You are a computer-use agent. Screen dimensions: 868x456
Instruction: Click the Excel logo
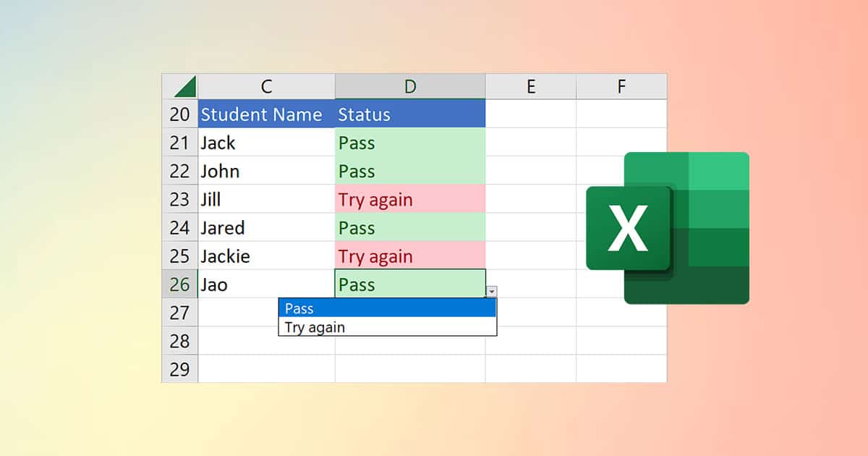coord(668,228)
